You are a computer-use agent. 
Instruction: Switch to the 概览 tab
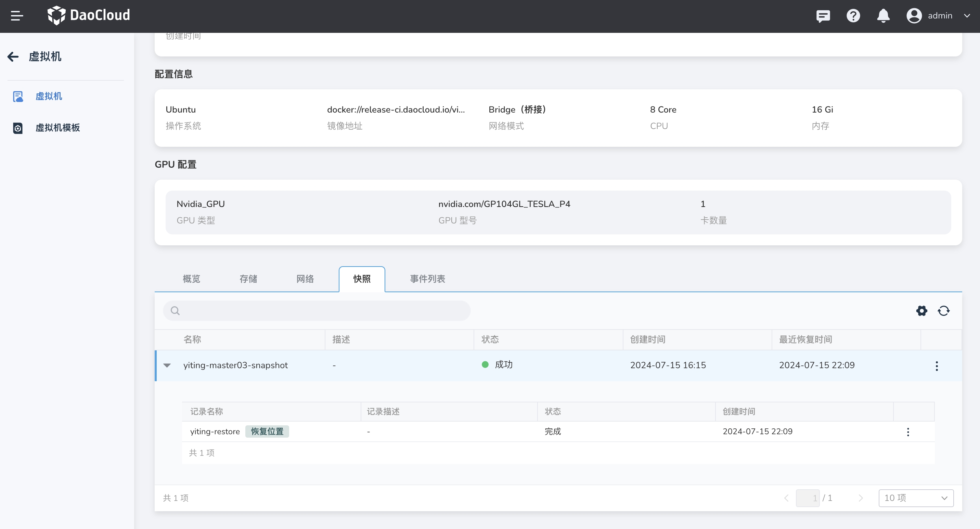(x=191, y=279)
